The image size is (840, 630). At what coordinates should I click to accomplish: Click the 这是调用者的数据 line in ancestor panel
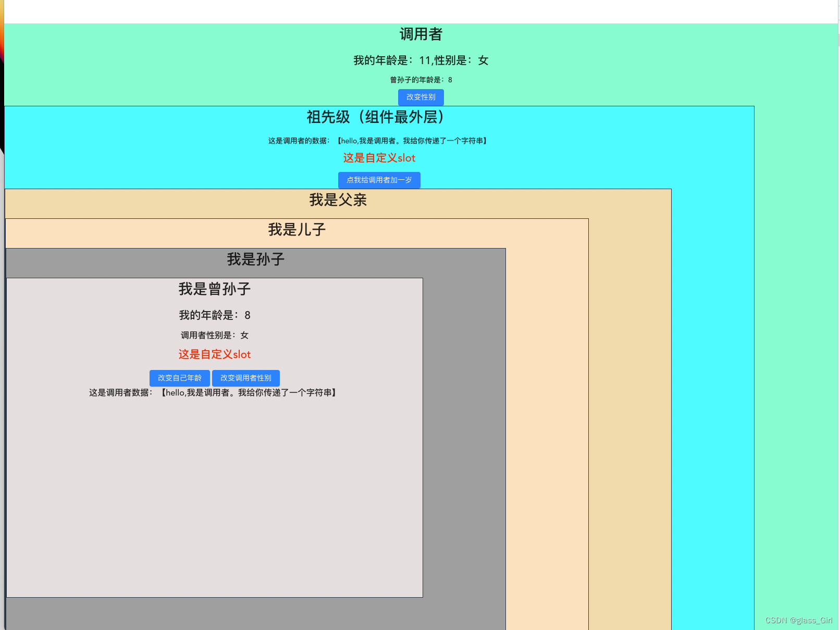pyautogui.click(x=379, y=141)
